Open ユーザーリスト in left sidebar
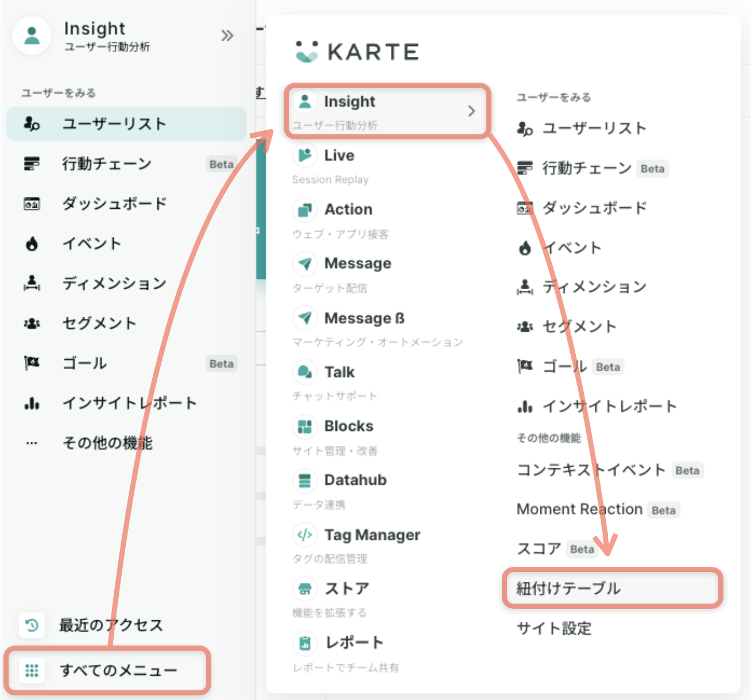 [126, 124]
